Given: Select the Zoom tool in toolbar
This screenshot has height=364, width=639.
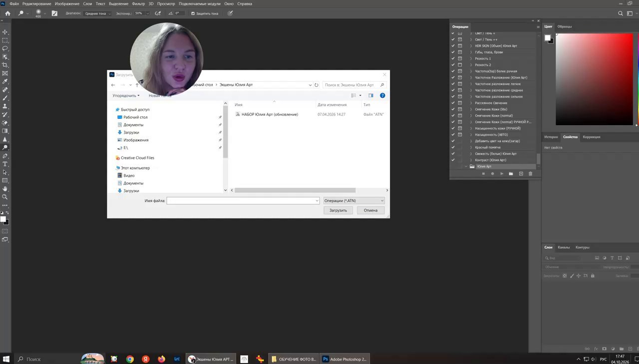Looking at the screenshot, I should click(x=5, y=197).
